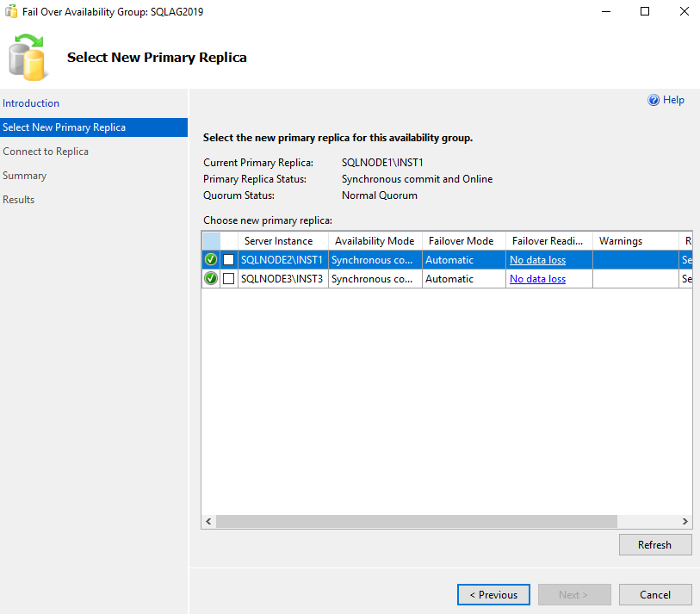700x614 pixels.
Task: Click the Failover Readiness column header
Action: (x=549, y=241)
